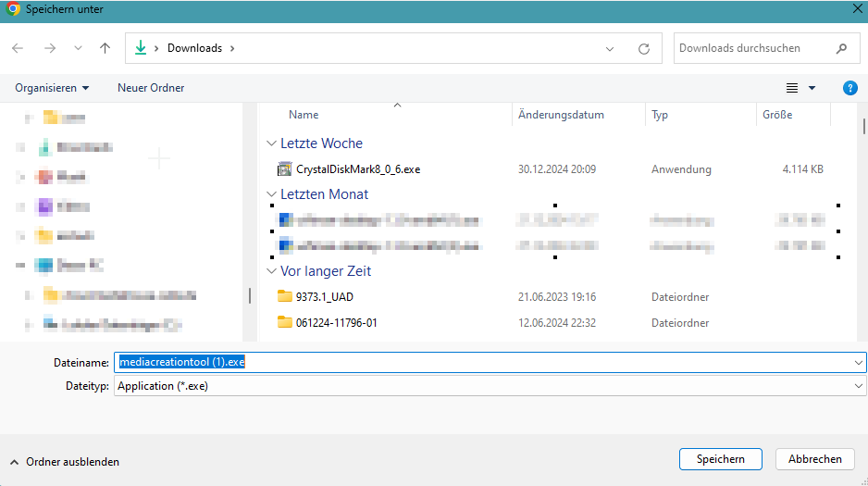
Task: Open the address bar history dropdown
Action: pyautogui.click(x=610, y=49)
